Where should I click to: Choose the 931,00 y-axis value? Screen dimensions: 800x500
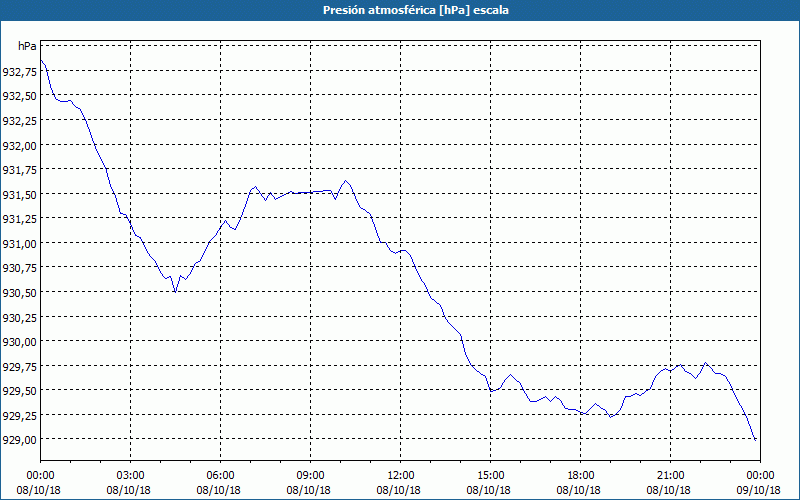pos(19,243)
